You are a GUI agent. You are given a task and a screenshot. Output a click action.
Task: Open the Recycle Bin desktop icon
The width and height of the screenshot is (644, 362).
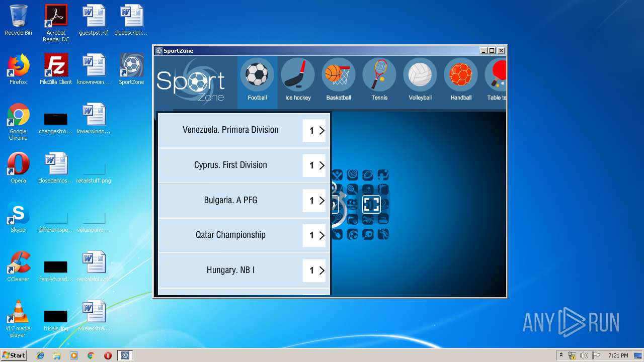(18, 21)
